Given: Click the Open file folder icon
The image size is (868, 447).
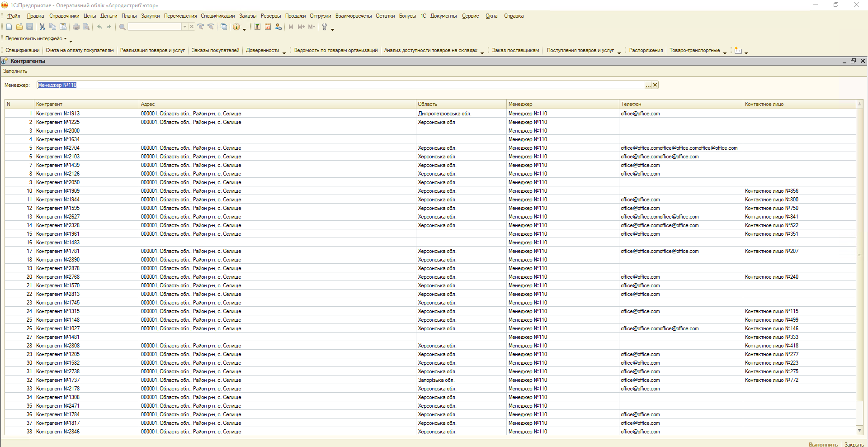Looking at the screenshot, I should pyautogui.click(x=19, y=27).
